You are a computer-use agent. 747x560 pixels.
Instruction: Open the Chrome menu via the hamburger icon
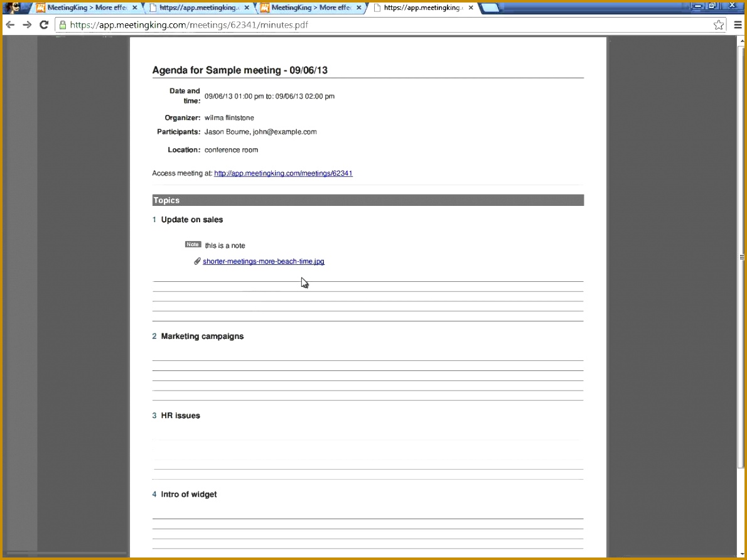click(738, 24)
